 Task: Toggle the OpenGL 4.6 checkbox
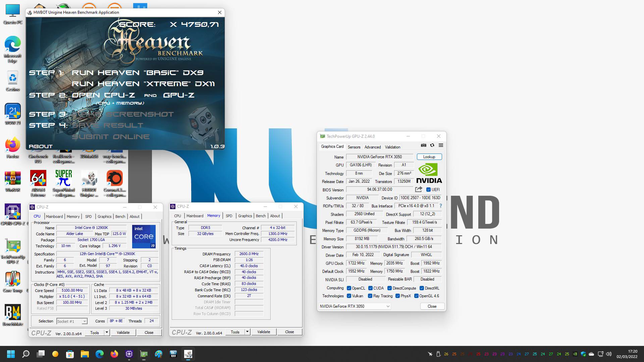tap(416, 296)
